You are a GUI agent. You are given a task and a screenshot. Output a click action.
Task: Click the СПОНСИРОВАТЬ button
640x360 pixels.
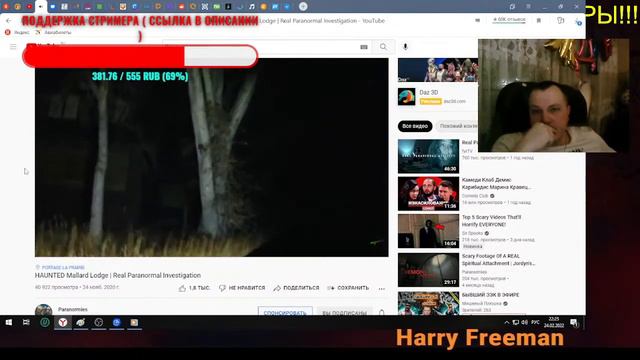point(285,312)
